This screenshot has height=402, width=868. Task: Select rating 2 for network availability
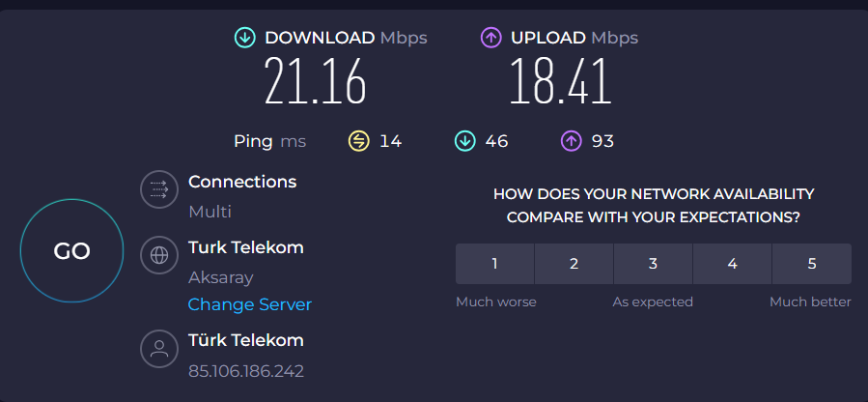pyautogui.click(x=574, y=264)
